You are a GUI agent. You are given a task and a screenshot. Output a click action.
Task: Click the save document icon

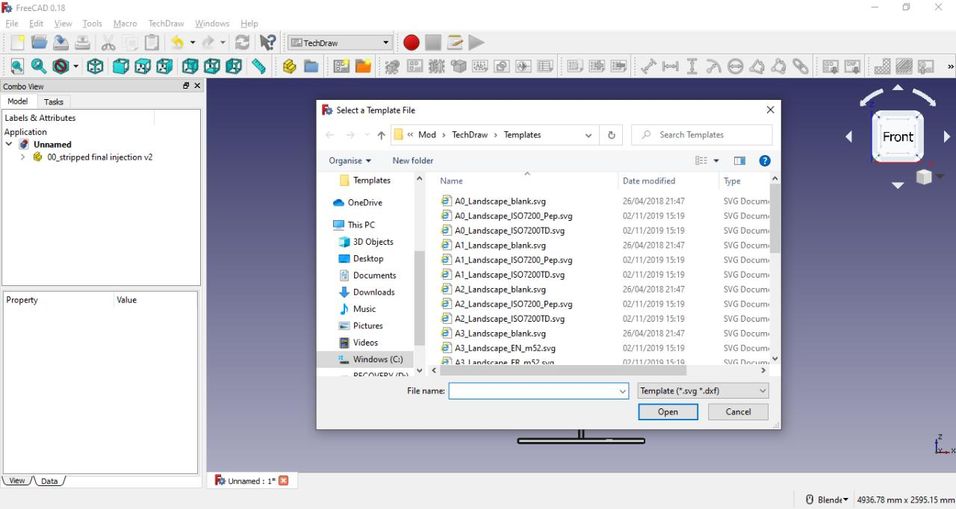point(60,43)
